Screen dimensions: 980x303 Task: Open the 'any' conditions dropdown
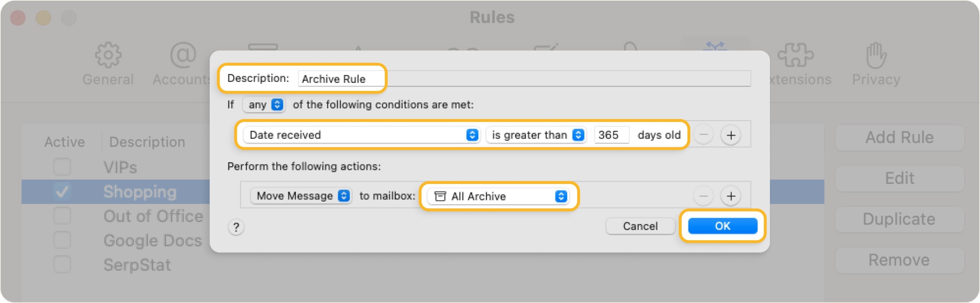click(263, 105)
